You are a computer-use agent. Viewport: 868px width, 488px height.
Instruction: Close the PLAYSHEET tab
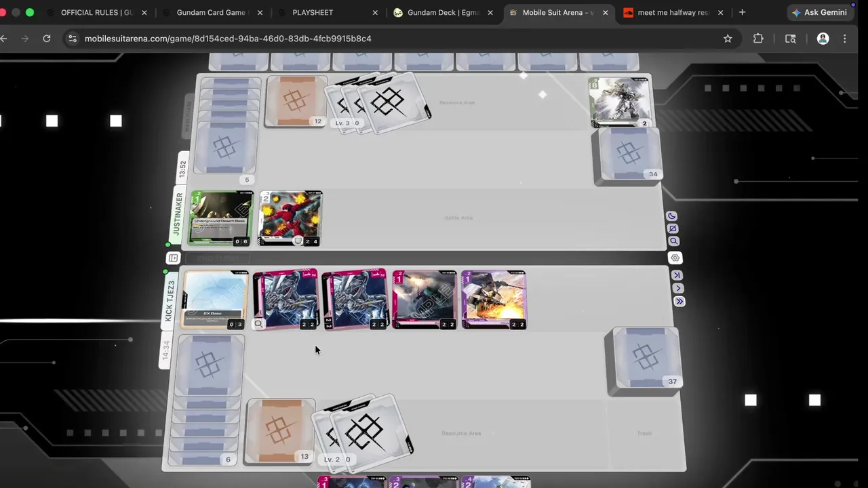[375, 12]
